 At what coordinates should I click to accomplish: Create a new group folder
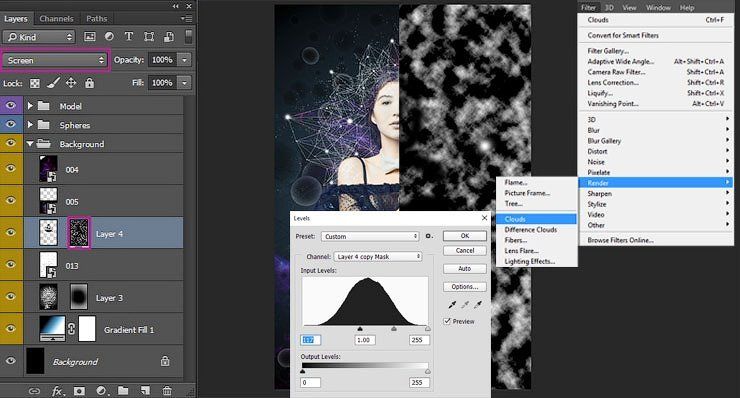coord(123,391)
